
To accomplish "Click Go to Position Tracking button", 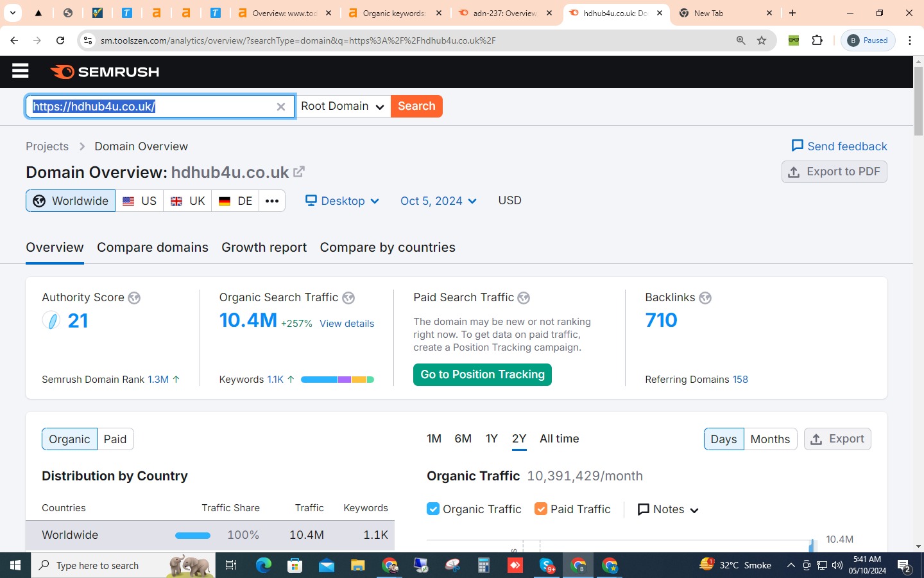I will (483, 375).
